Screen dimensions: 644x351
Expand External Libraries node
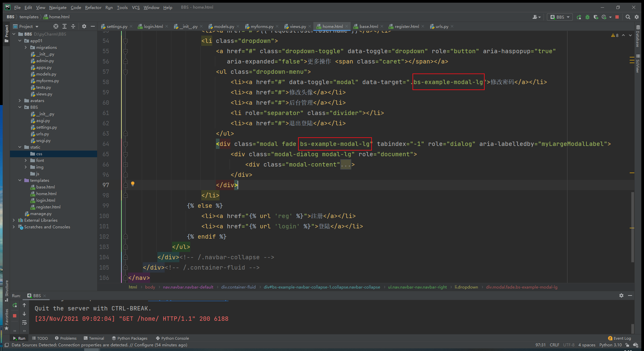tap(14, 220)
